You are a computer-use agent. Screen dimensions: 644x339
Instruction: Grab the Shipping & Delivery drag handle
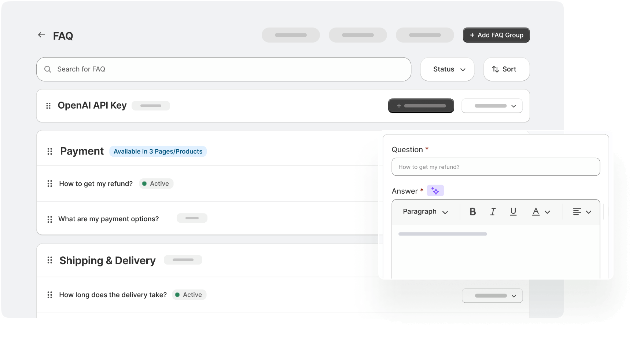tap(50, 260)
